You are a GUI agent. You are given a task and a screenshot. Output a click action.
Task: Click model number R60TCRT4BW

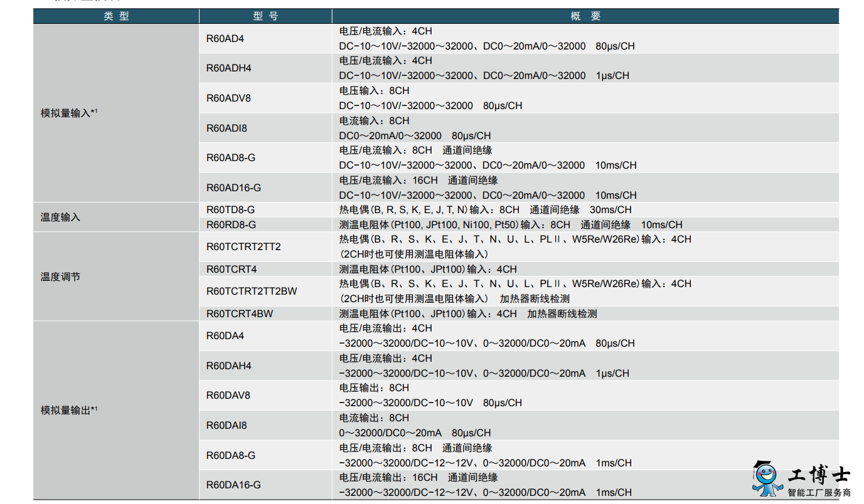coord(240,313)
